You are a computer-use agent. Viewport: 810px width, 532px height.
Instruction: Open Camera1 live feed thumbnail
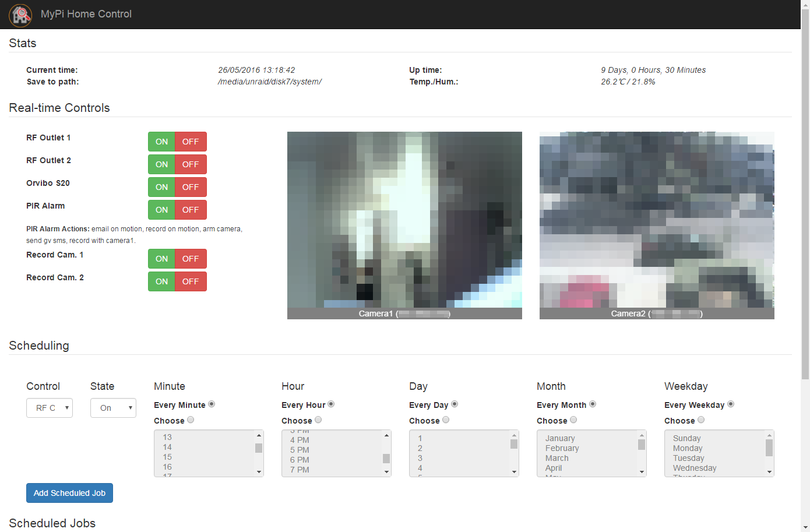[404, 225]
